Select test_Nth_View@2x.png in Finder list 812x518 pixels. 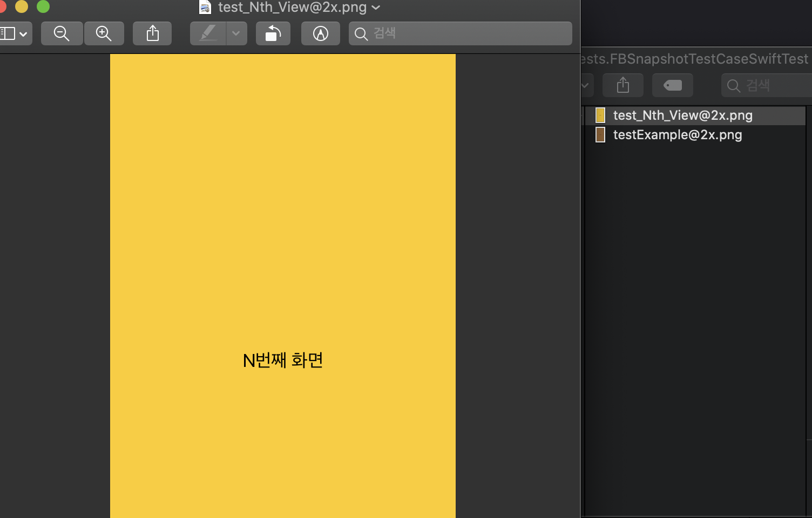pos(695,115)
